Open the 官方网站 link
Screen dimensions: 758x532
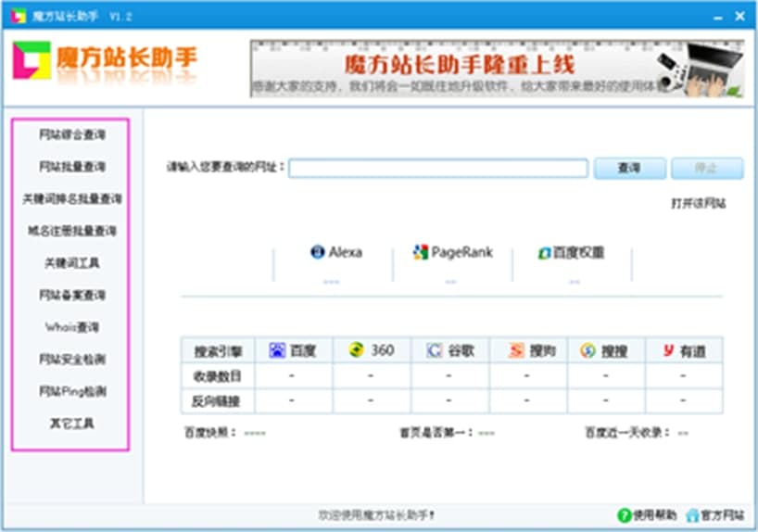click(x=722, y=515)
